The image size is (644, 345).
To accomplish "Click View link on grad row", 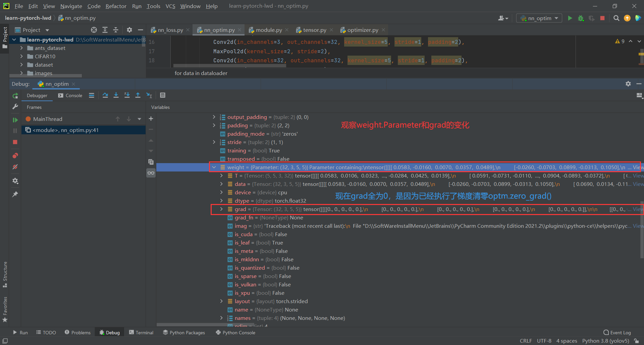I will 638,209.
